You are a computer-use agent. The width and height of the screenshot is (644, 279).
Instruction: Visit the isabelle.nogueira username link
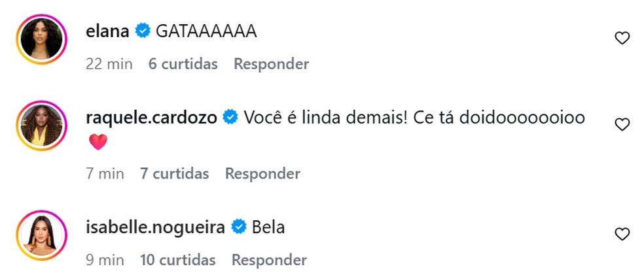156,227
